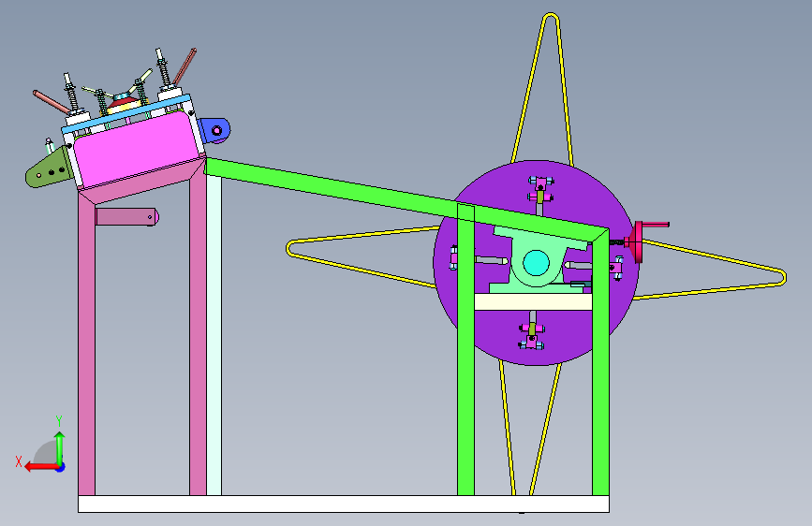Select the olive green bracket plate at far left
812x526 pixels.
point(48,169)
